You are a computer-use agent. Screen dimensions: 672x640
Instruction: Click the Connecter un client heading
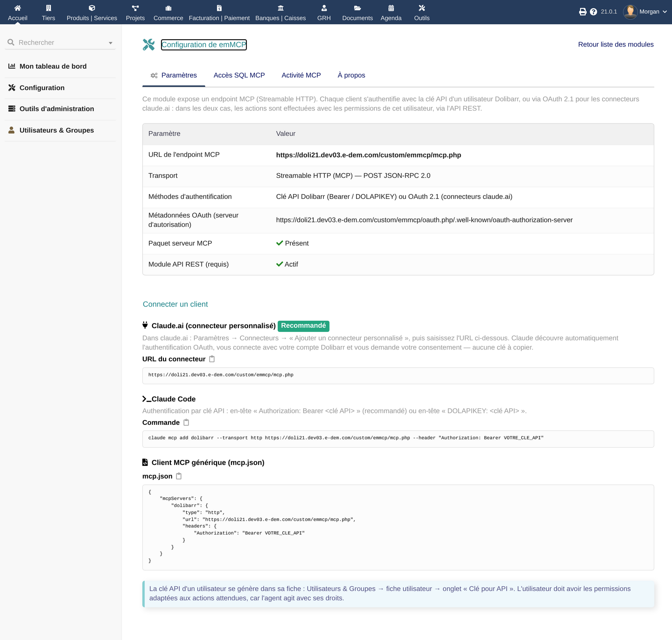(x=175, y=304)
